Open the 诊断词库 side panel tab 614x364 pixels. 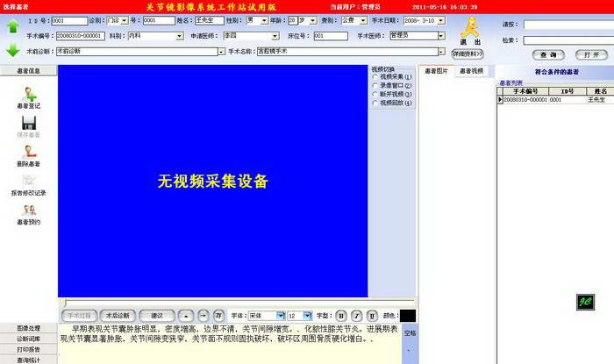tap(29, 339)
